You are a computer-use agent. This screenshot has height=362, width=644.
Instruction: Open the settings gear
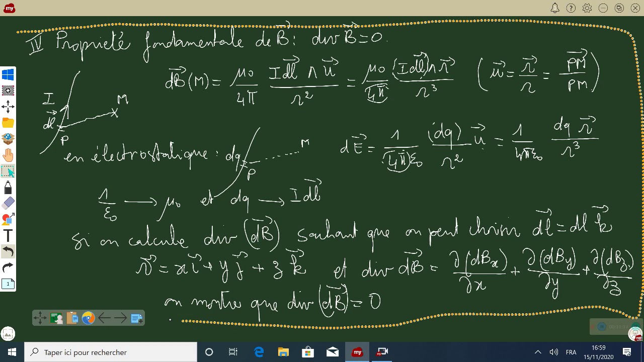(587, 8)
